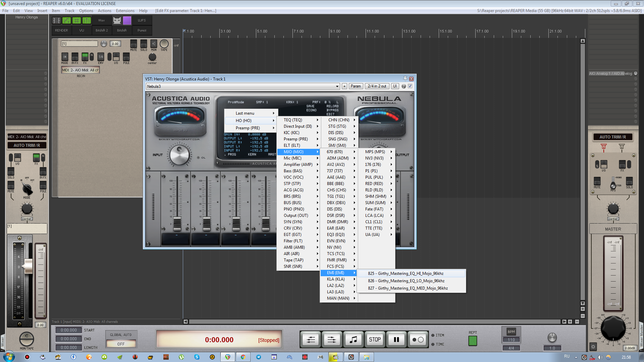This screenshot has height=362, width=644.
Task: Open Google Chrome from the taskbar
Action: [x=243, y=357]
